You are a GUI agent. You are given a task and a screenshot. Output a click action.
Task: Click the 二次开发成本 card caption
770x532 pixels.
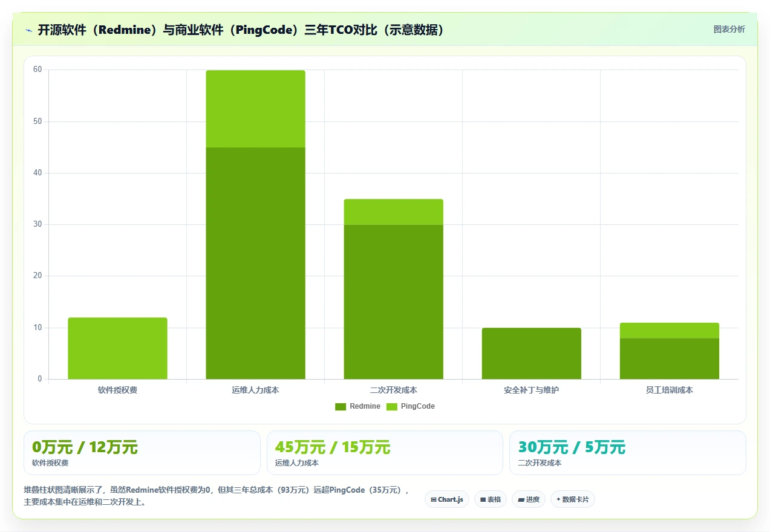pos(540,463)
